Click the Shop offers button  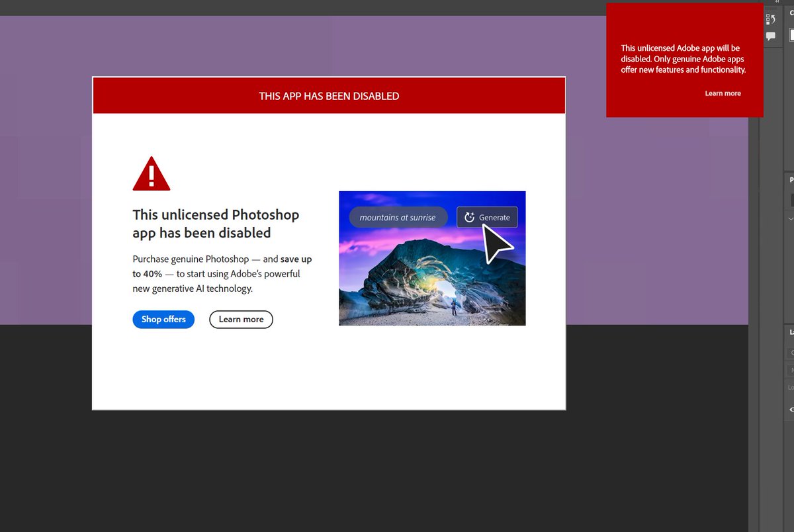[x=163, y=319]
